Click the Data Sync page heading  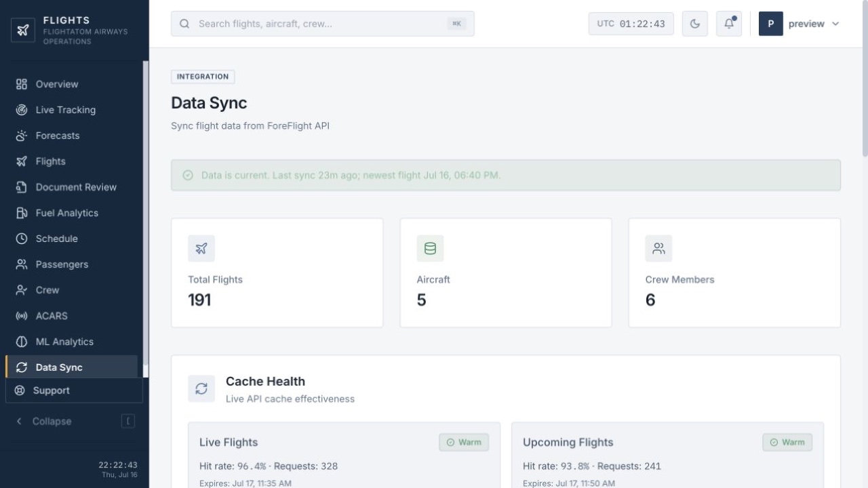click(x=209, y=103)
